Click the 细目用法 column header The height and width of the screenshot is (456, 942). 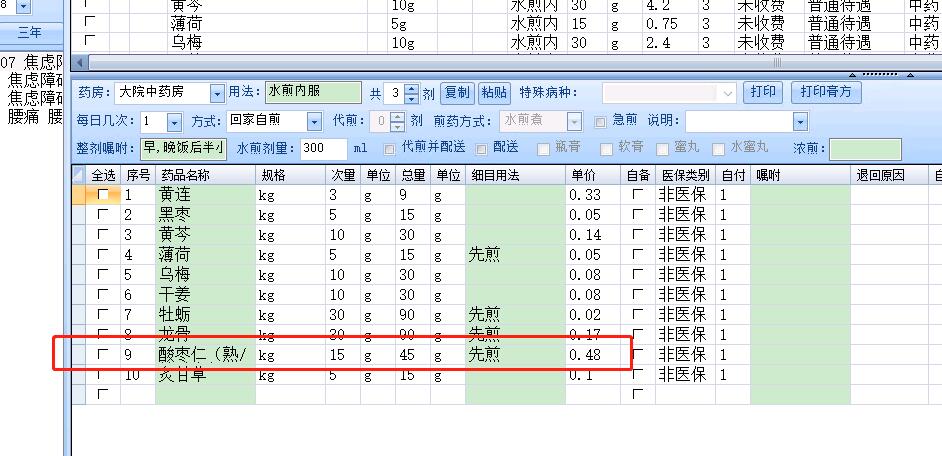tap(515, 175)
